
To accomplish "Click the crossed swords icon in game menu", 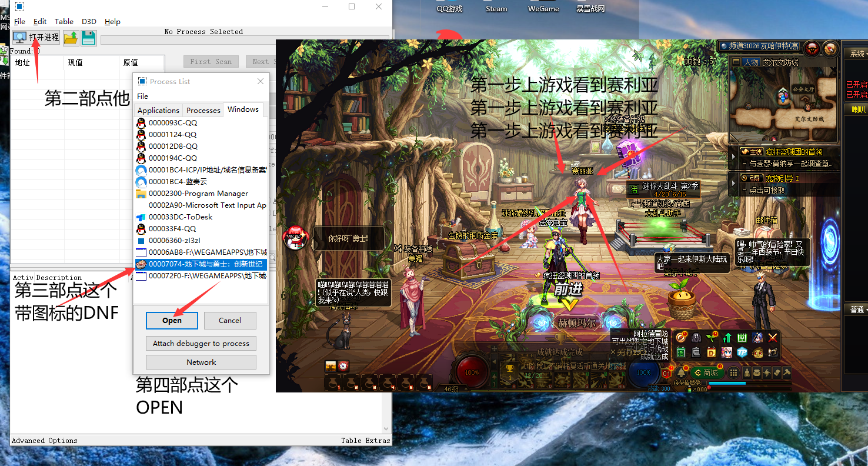I will [x=773, y=338].
